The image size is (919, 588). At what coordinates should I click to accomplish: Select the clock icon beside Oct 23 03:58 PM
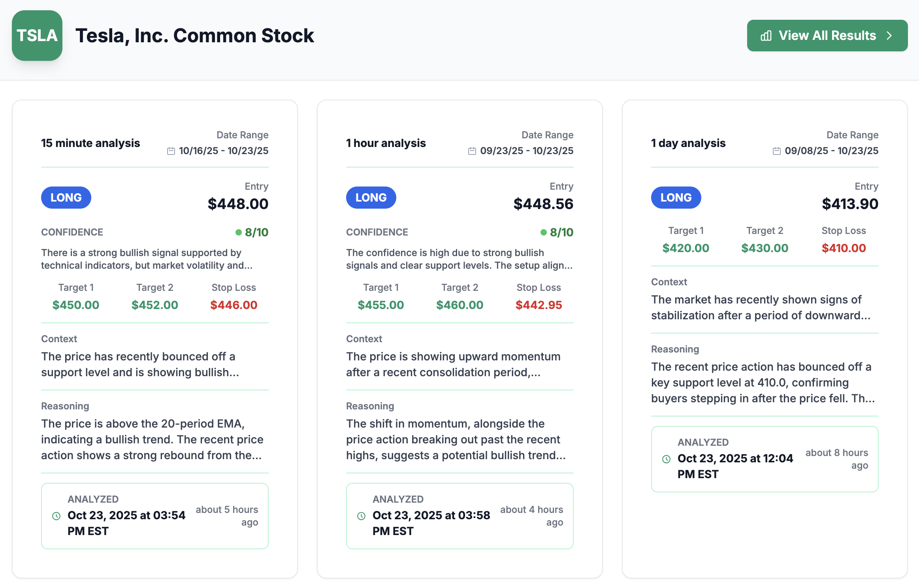click(x=360, y=515)
